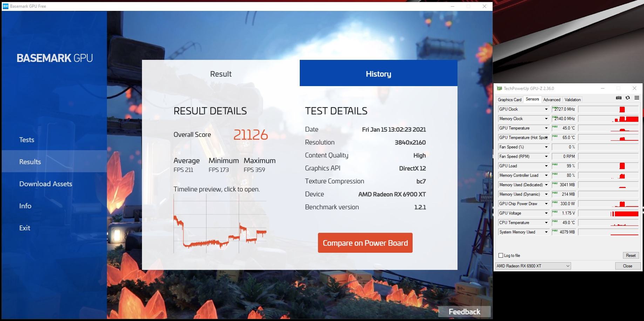Click the GPU-Z Close button
Image resolution: width=644 pixels, height=321 pixels.
pos(628,266)
